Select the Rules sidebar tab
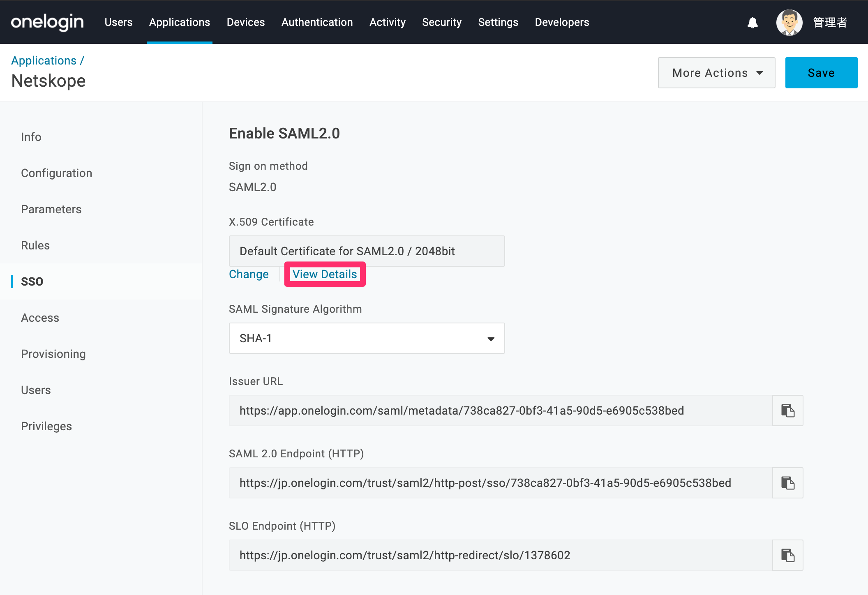868x595 pixels. (35, 245)
